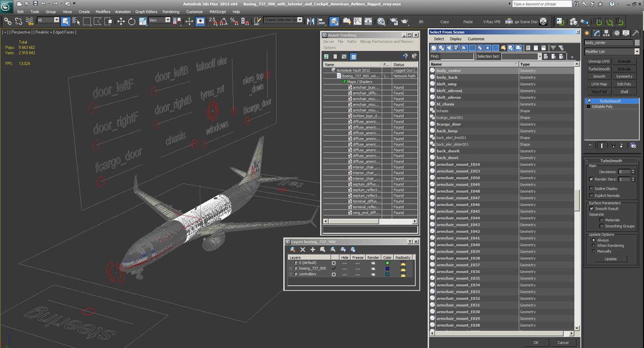This screenshot has height=348, width=644.
Task: Choose the Select and Rotate tool
Action: pos(131,21)
